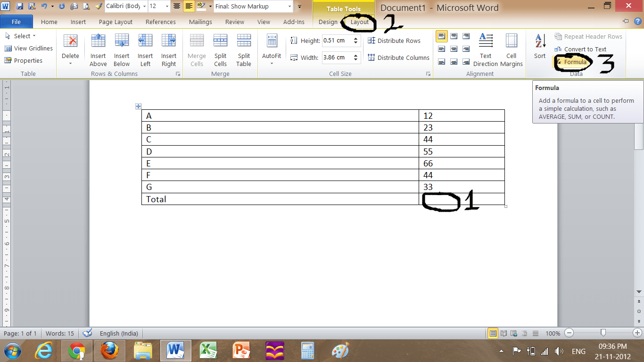Insert a column to the right
This screenshot has height=362, width=644.
click(x=169, y=50)
